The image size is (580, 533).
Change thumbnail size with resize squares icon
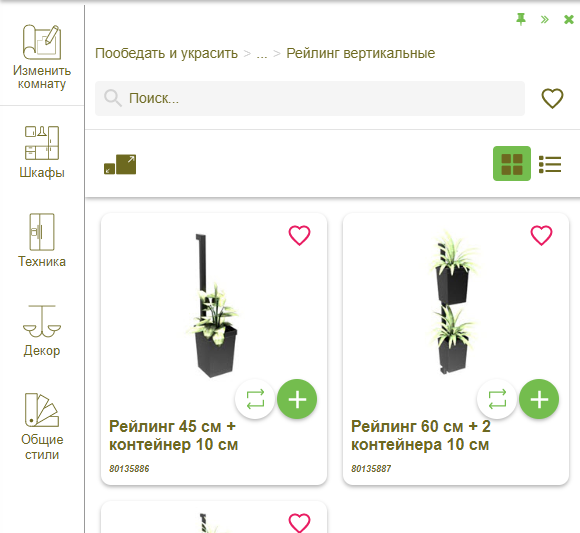120,164
